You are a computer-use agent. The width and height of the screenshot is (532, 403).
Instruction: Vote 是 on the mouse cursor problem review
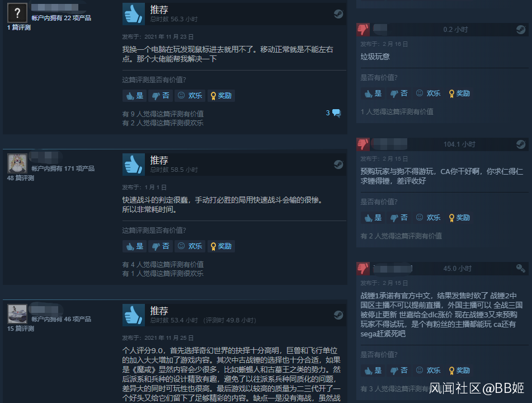point(135,96)
